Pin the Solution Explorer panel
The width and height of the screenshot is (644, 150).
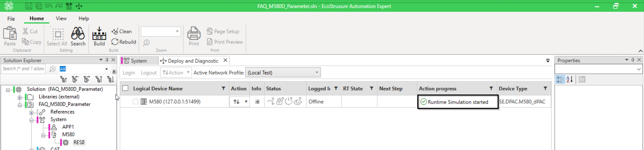(107, 60)
